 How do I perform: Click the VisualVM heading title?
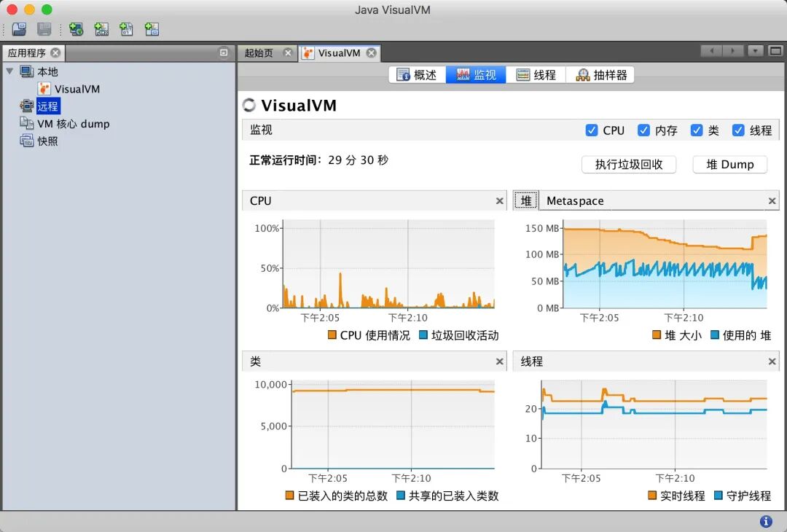pos(299,106)
